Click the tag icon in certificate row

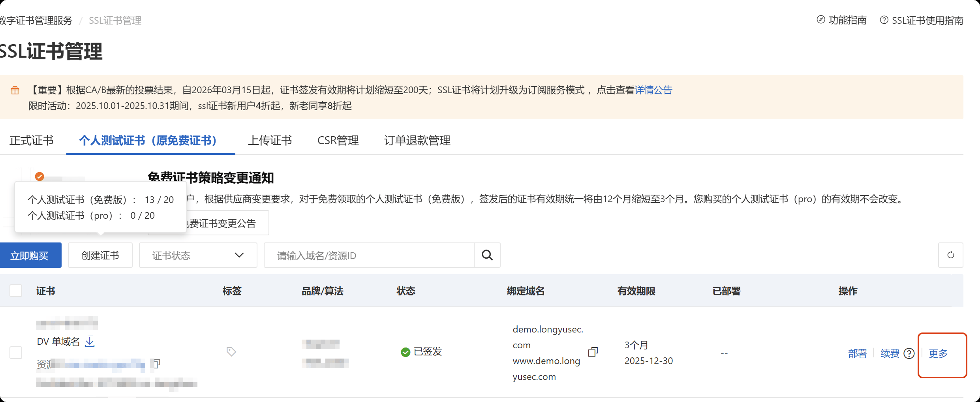tap(231, 351)
